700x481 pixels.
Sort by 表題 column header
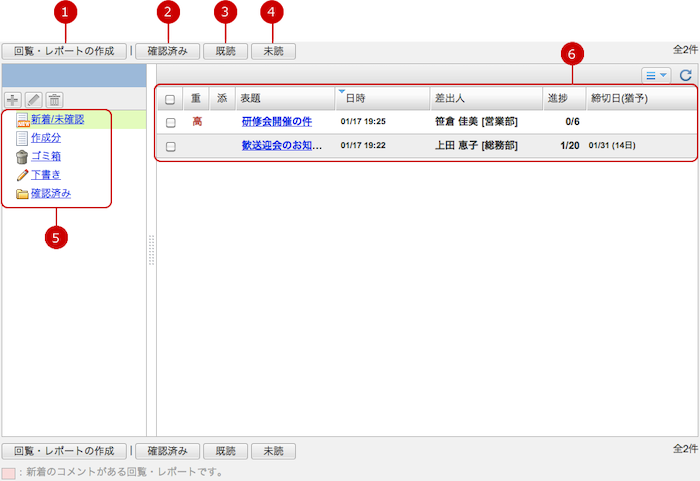(x=286, y=98)
